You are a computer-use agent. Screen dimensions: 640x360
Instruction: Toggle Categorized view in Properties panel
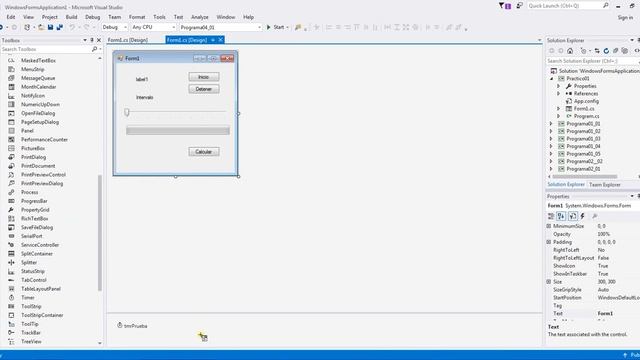tap(551, 216)
